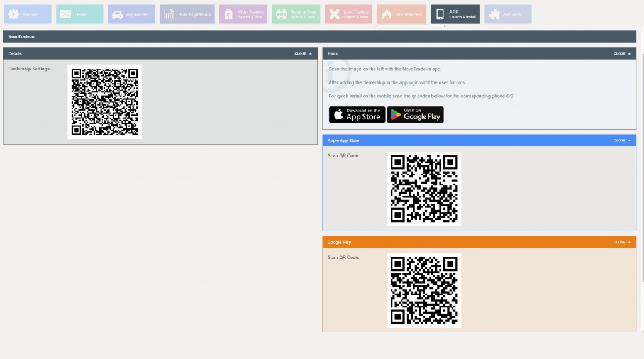The image size is (644, 359).
Task: Collapse the Google Play panel
Action: pyautogui.click(x=622, y=242)
